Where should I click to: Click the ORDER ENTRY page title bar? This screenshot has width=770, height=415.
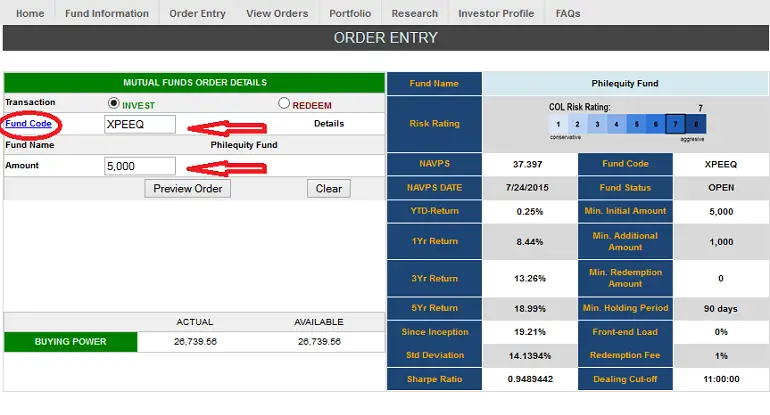pyautogui.click(x=385, y=38)
